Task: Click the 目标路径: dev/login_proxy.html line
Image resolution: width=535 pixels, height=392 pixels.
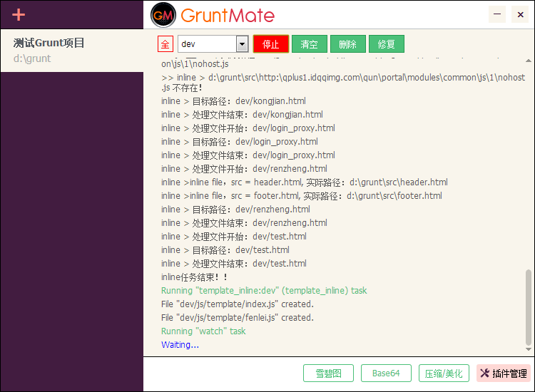Action: tap(240, 142)
